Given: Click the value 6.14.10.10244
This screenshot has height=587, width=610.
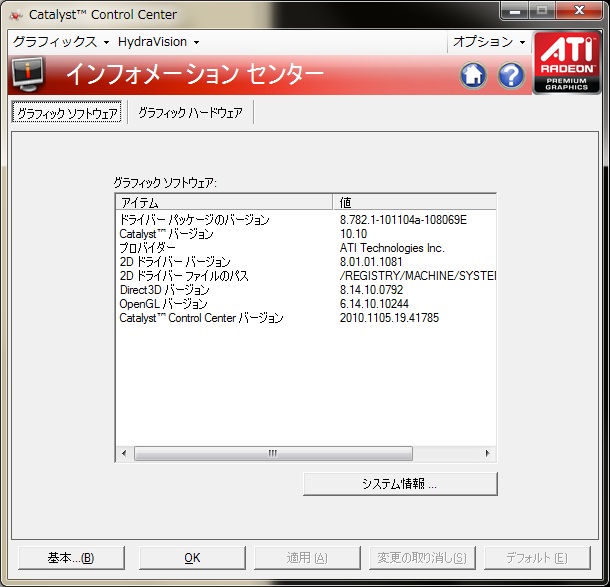Looking at the screenshot, I should 375,304.
